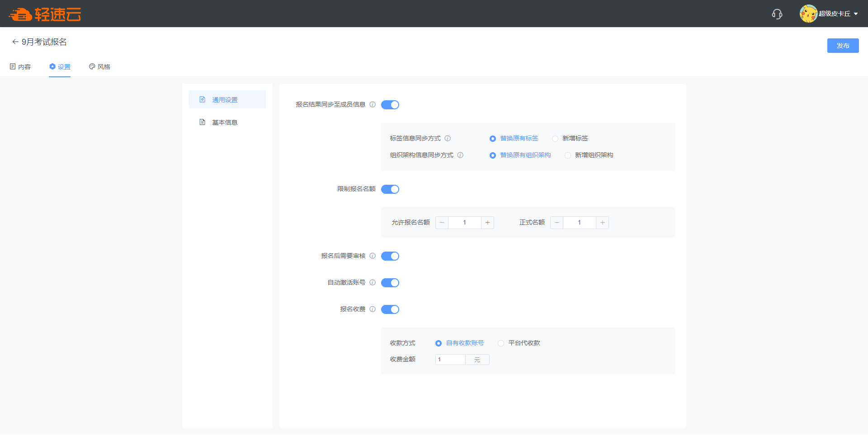This screenshot has width=868, height=435.
Task: Click the info icon next to 报名后需要审核
Action: click(x=373, y=256)
